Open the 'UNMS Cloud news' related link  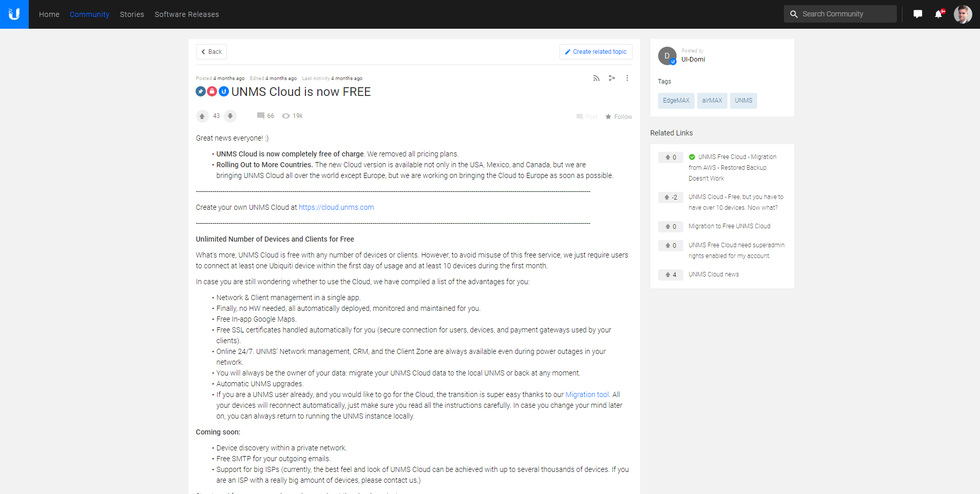tap(714, 274)
